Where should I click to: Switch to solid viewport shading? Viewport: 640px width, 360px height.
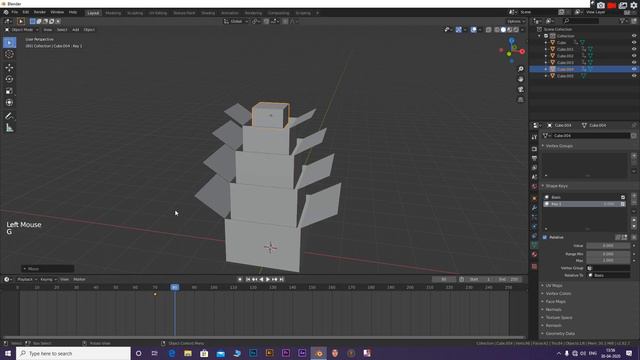coord(503,30)
